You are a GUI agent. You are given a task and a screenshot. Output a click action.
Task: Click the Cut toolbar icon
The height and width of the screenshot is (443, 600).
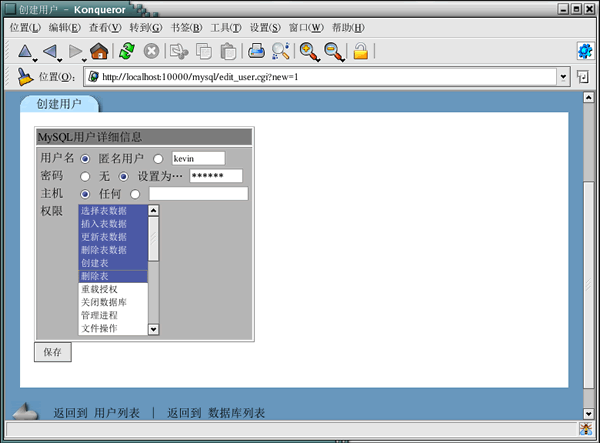point(179,51)
